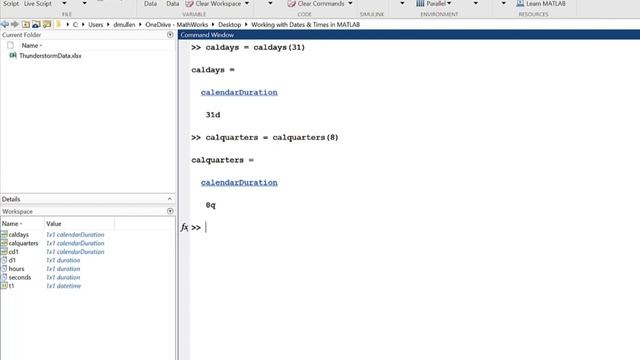Click the Clear Workspace button label
The height and width of the screenshot is (360, 640).
(x=218, y=4)
